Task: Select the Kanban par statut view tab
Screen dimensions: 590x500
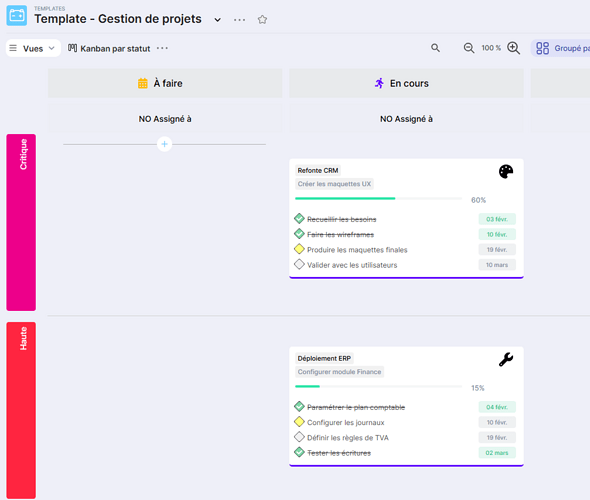Action: click(x=109, y=49)
